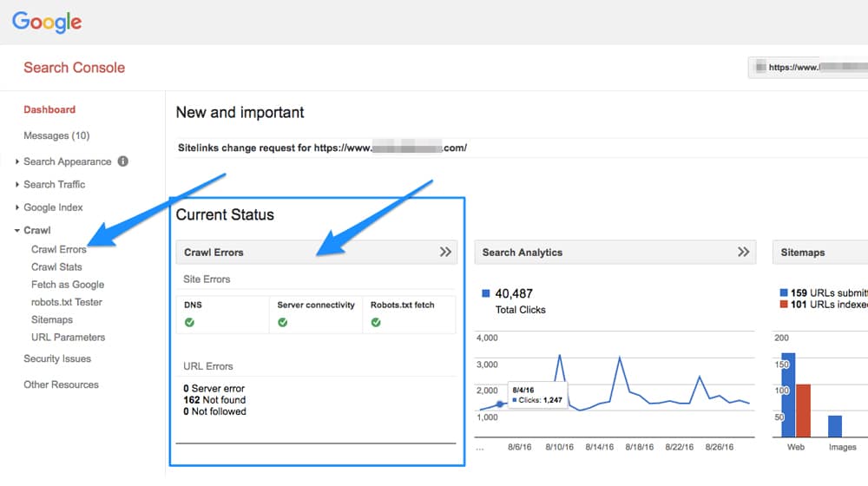This screenshot has width=868, height=486.
Task: Open Crawl Stats page
Action: (56, 267)
